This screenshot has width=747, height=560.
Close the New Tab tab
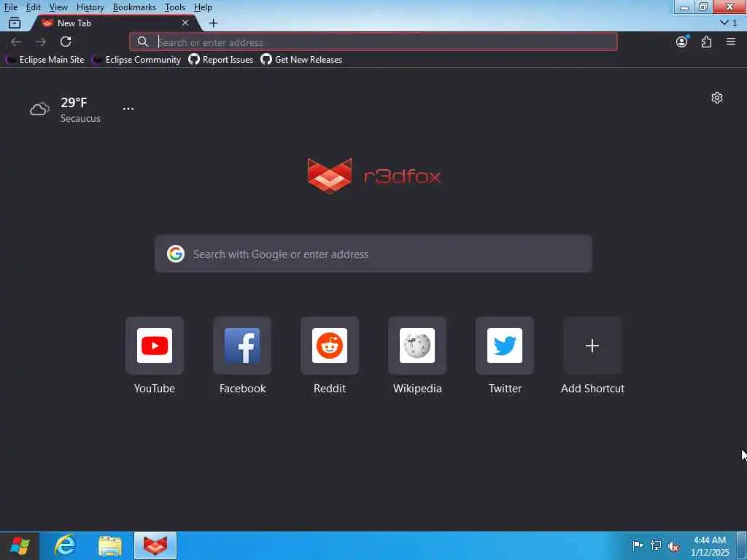185,23
